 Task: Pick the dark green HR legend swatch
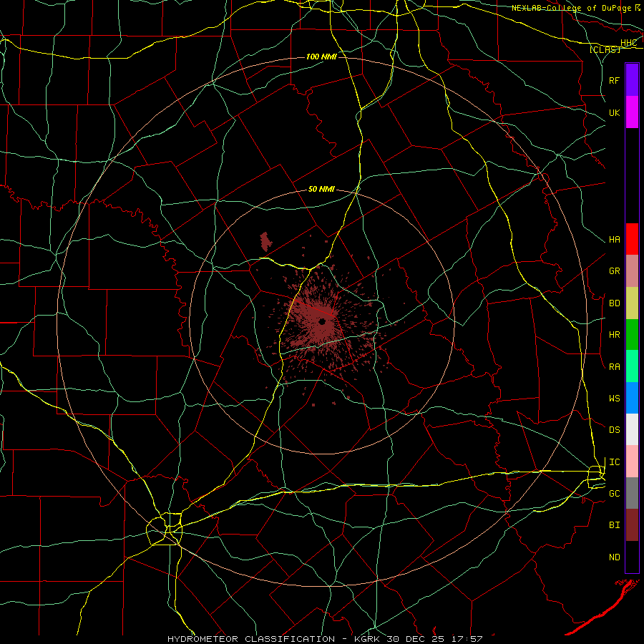coord(632,334)
